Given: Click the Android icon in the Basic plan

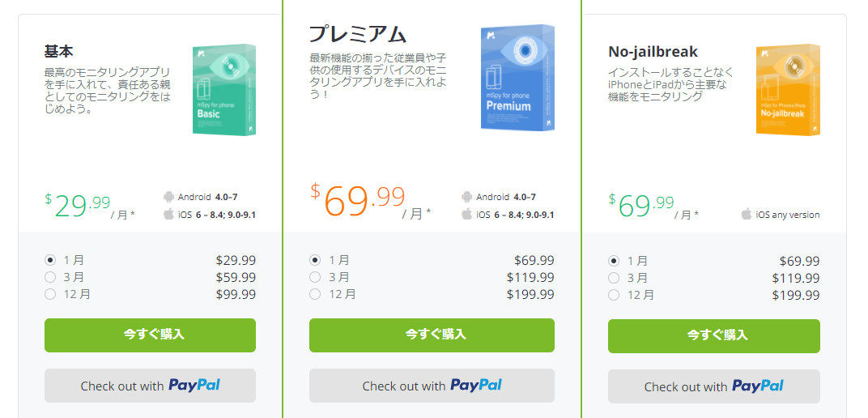Looking at the screenshot, I should tap(169, 197).
